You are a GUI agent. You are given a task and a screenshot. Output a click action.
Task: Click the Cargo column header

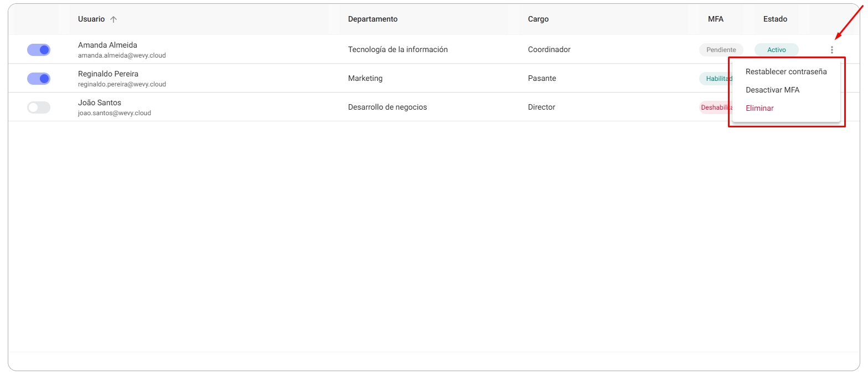click(x=538, y=19)
